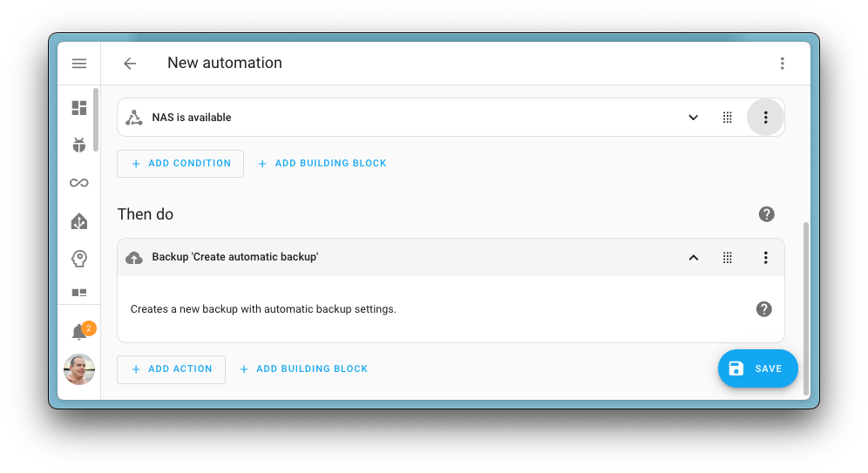This screenshot has width=868, height=473.
Task: Open the partially visible grid sidebar icon
Action: (x=79, y=293)
